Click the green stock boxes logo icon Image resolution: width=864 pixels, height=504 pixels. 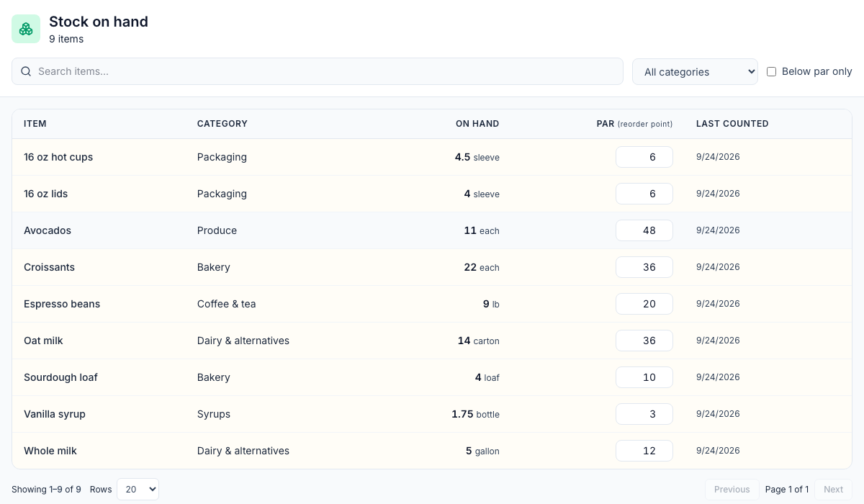[x=26, y=29]
